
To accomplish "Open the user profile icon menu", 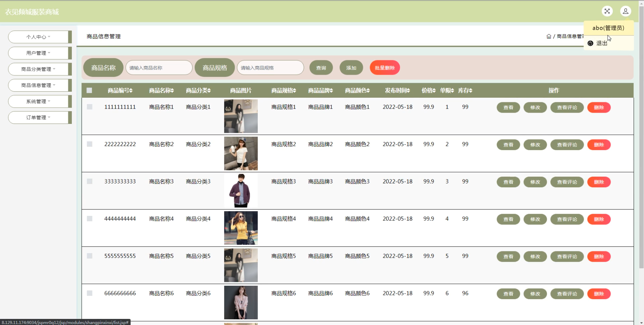I will (626, 11).
